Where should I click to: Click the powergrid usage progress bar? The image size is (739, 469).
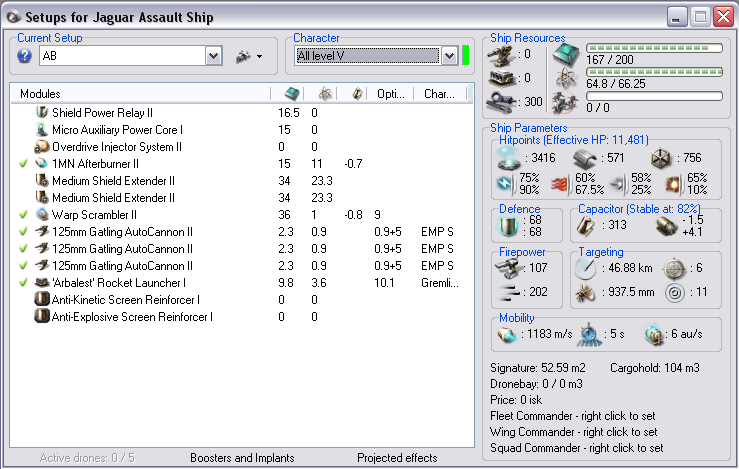click(654, 72)
